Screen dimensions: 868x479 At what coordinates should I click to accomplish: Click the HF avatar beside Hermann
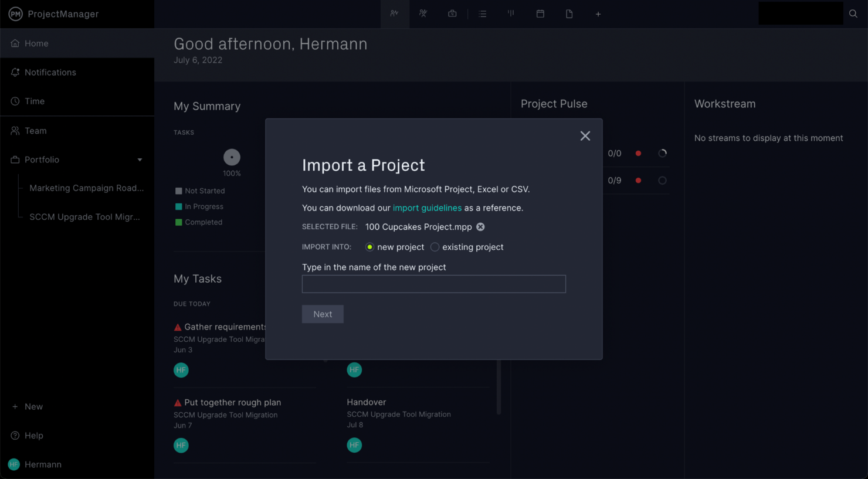pos(14,464)
